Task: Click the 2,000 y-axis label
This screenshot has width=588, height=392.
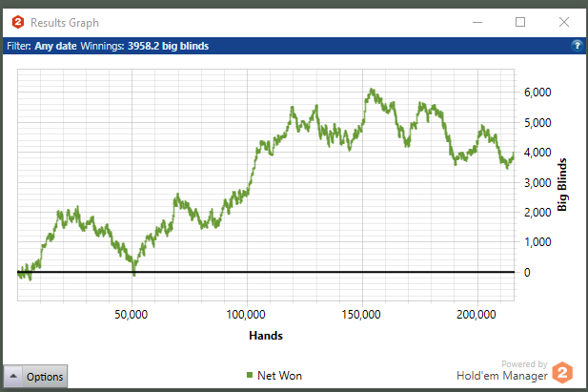Action: point(537,213)
